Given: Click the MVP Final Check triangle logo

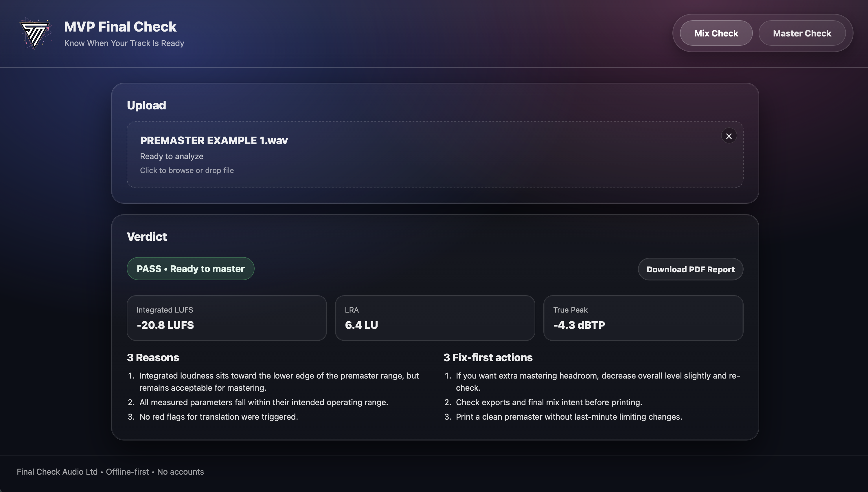Looking at the screenshot, I should (x=35, y=34).
